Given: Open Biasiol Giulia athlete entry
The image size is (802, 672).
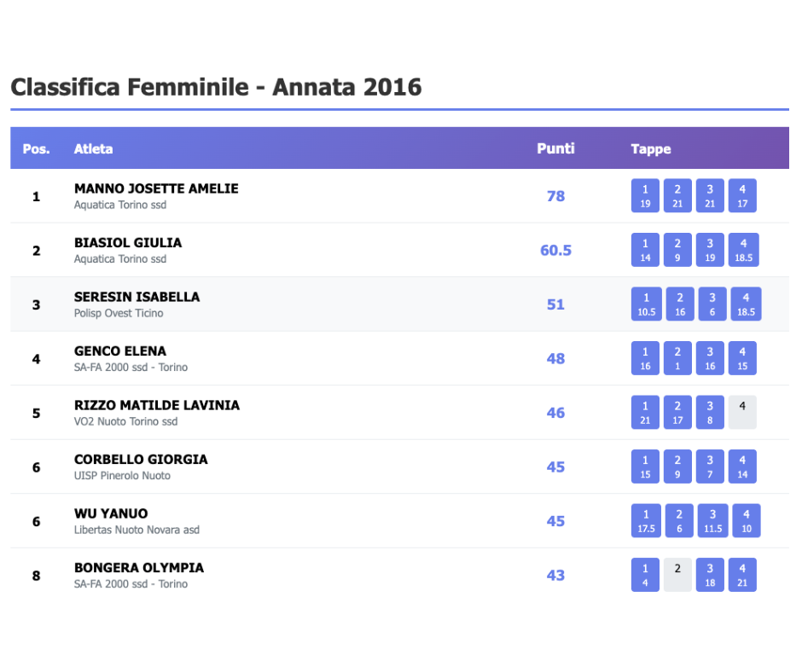Looking at the screenshot, I should 128,243.
